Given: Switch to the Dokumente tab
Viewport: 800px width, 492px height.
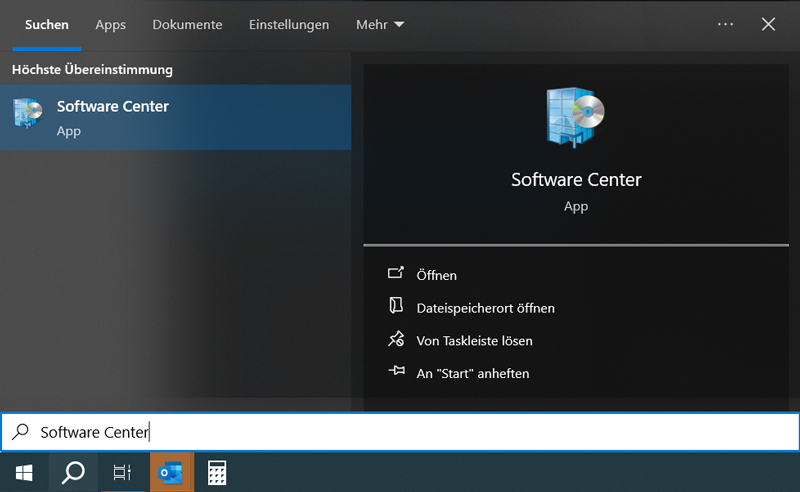Looking at the screenshot, I should (x=187, y=24).
